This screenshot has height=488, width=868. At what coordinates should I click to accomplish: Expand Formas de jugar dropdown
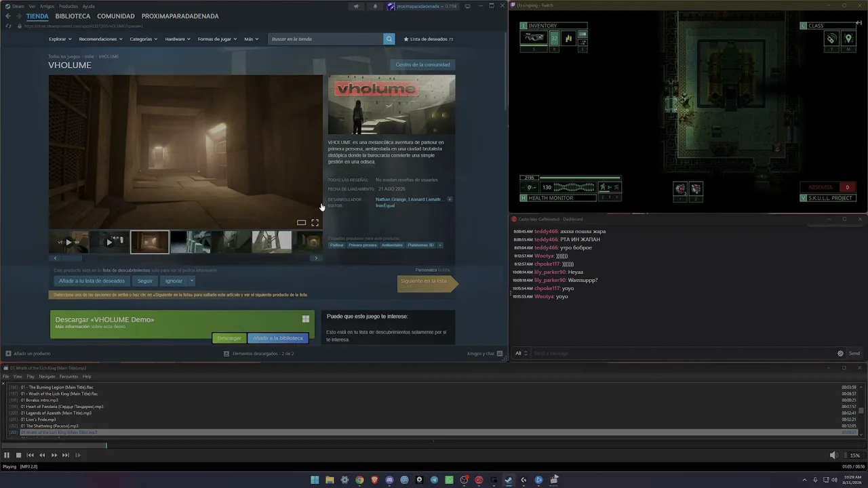tap(218, 39)
